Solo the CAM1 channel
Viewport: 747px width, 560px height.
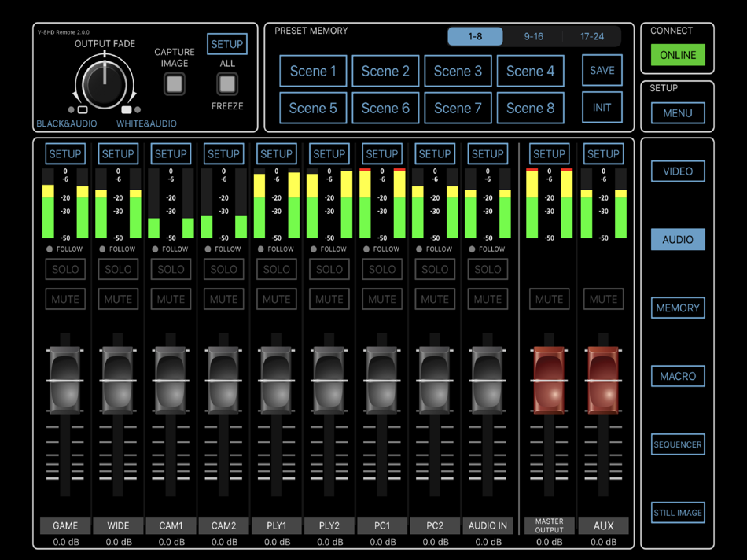[x=171, y=269]
